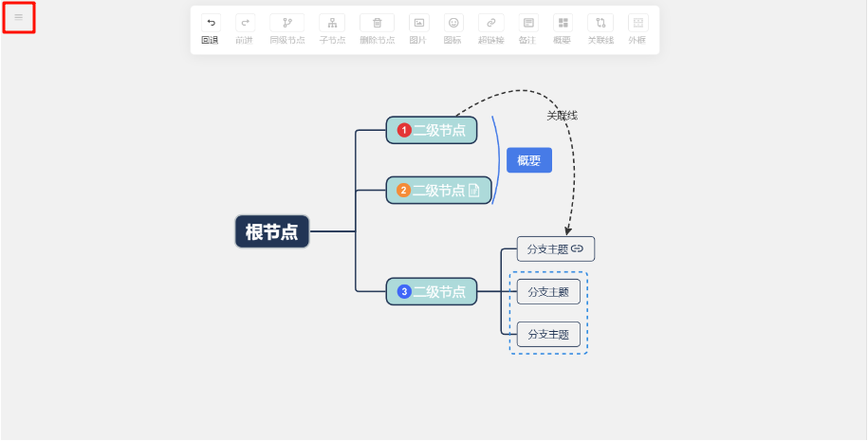Open the 图标 emoji icon picker
This screenshot has height=441, width=868.
tap(453, 24)
